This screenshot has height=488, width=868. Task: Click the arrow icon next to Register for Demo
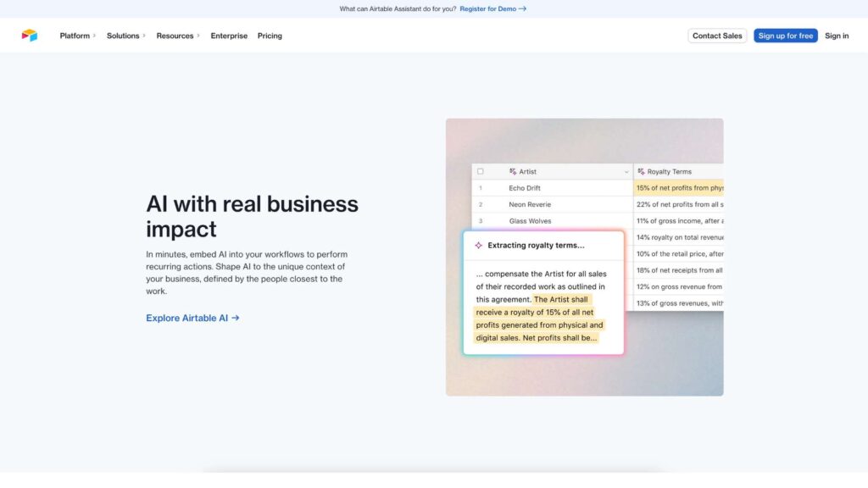tap(521, 8)
